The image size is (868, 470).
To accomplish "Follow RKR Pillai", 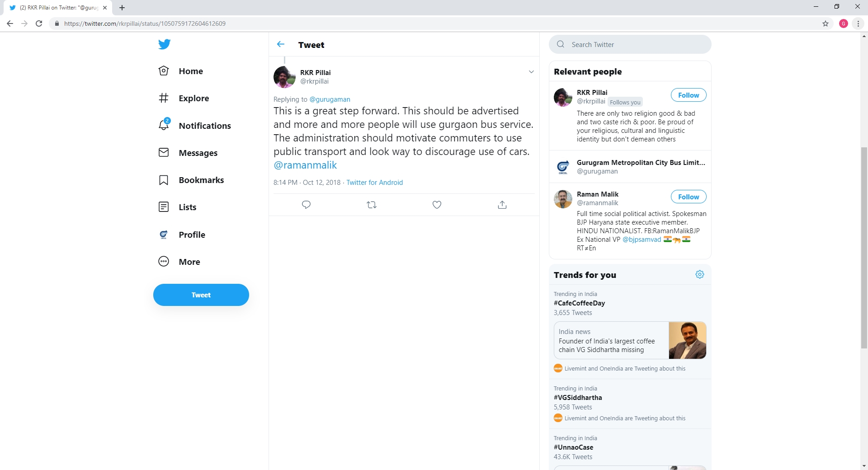I will point(689,95).
